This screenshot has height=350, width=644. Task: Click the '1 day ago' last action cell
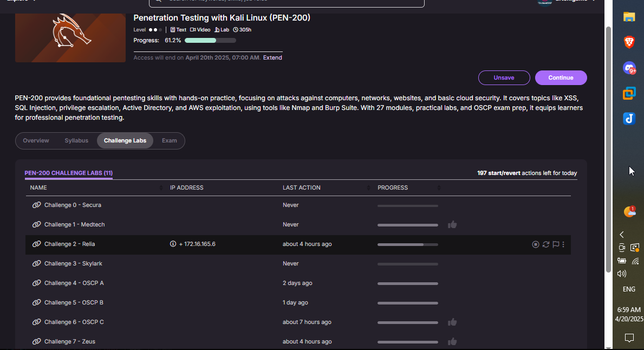(x=295, y=302)
